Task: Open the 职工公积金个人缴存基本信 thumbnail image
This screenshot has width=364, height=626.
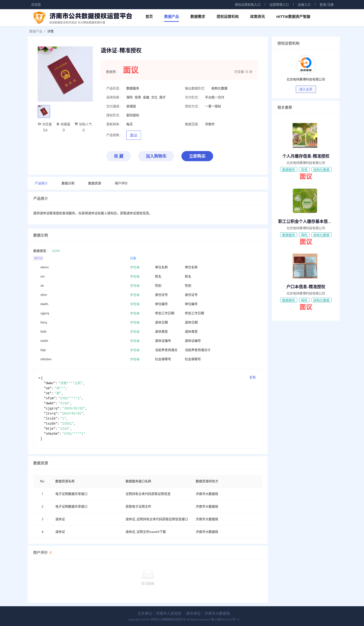Action: point(305,201)
